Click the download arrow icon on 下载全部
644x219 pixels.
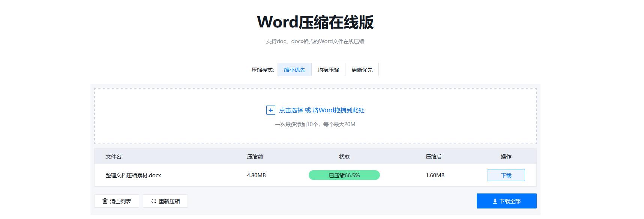[x=495, y=201]
